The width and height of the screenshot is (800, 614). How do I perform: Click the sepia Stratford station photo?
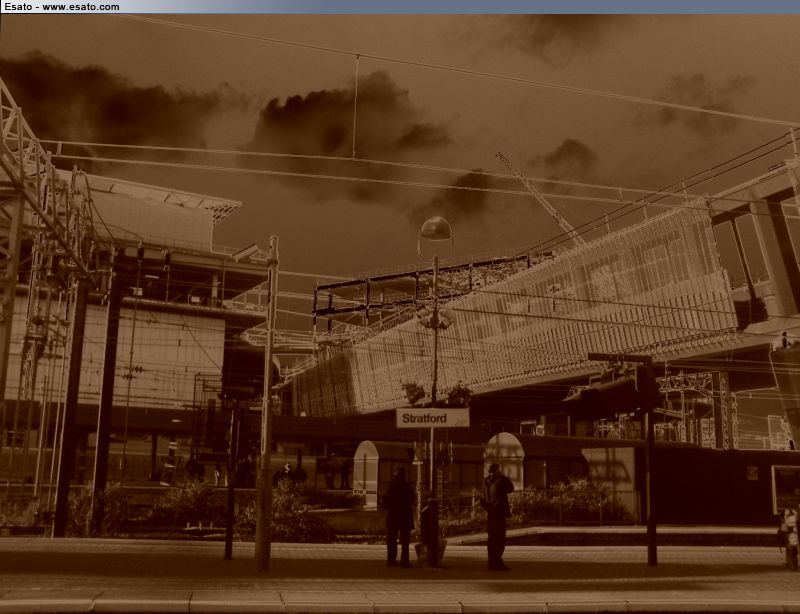(400, 314)
